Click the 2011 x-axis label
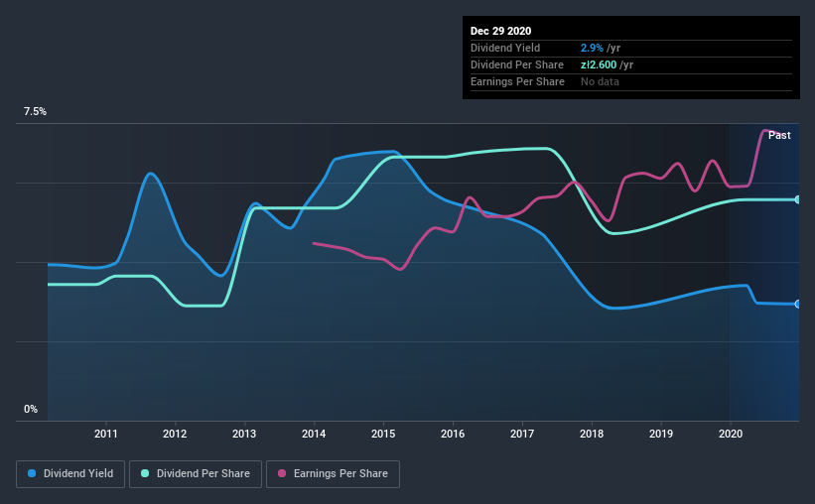Viewport: 815px width, 504px height. point(106,434)
